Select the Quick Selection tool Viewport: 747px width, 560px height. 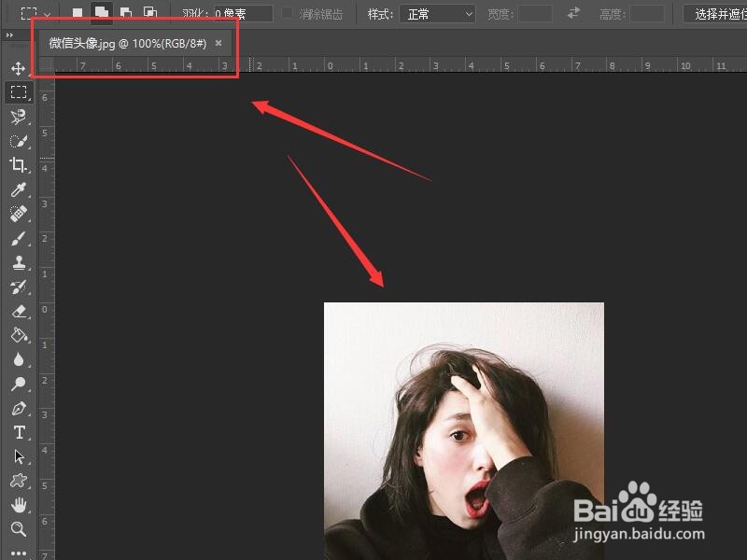(x=18, y=142)
